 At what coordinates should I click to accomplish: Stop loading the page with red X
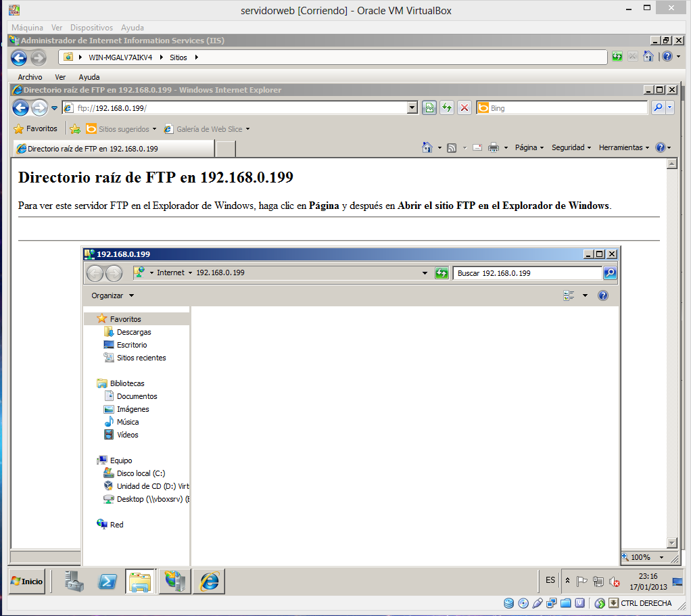pos(464,108)
